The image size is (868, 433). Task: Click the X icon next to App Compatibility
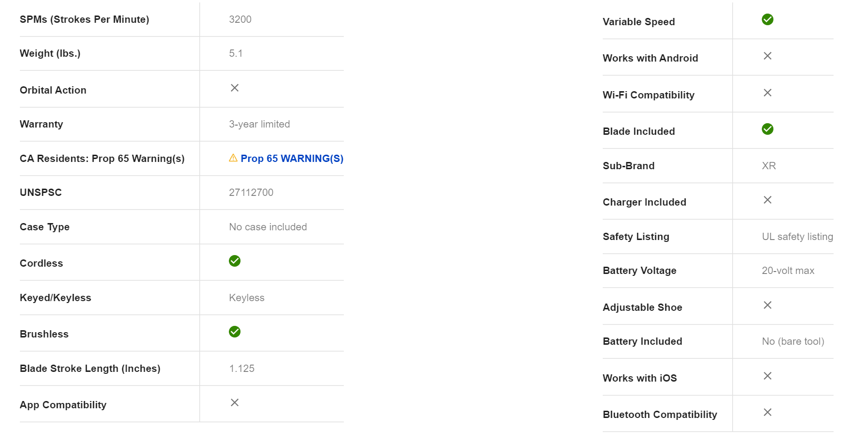point(235,402)
